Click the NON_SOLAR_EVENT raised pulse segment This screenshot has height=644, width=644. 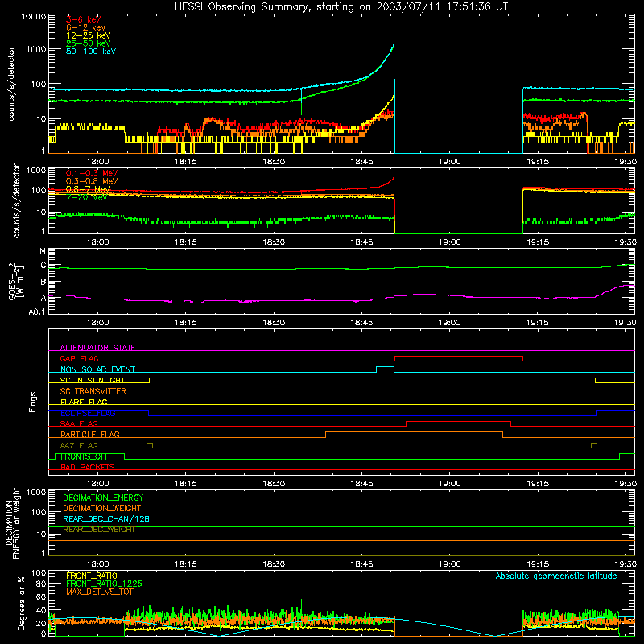pos(386,367)
